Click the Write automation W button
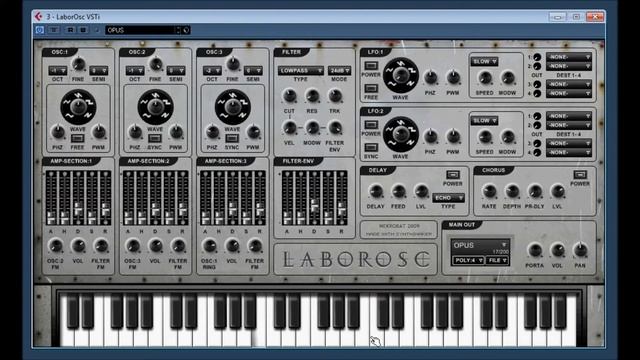The height and width of the screenshot is (360, 640). pyautogui.click(x=83, y=30)
